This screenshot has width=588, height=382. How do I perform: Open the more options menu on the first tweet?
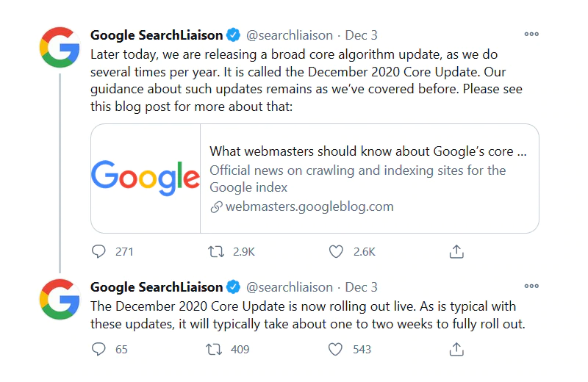[x=531, y=34]
